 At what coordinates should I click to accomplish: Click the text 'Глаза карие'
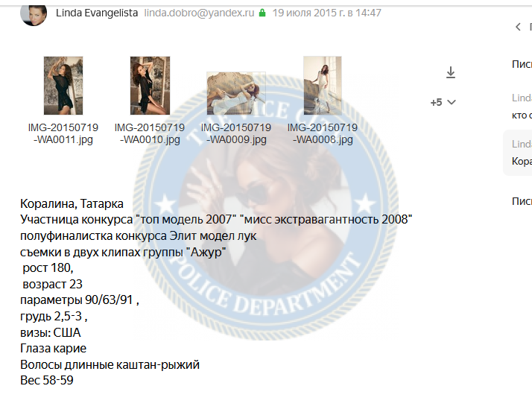click(x=53, y=348)
